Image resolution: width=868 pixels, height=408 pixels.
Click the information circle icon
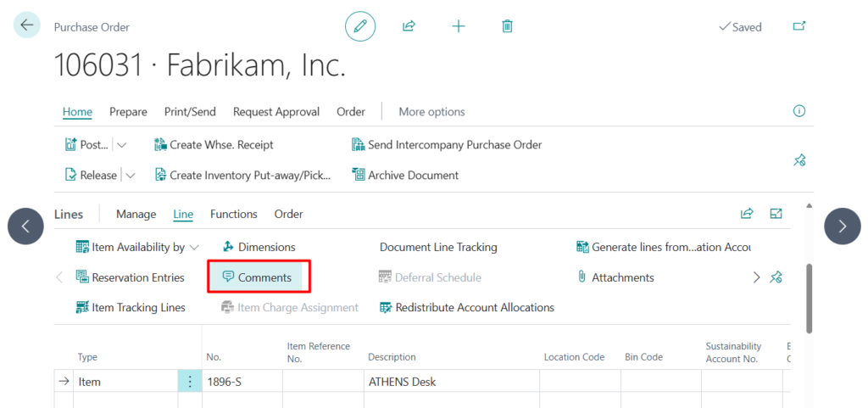[798, 111]
